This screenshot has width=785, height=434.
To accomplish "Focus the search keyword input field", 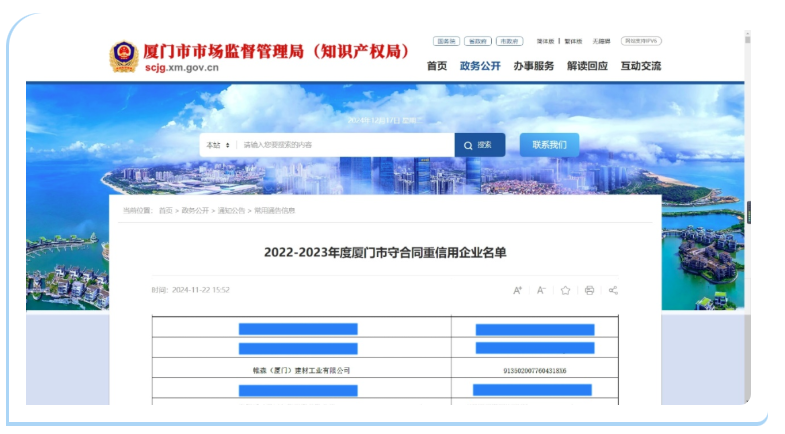I will coord(340,145).
